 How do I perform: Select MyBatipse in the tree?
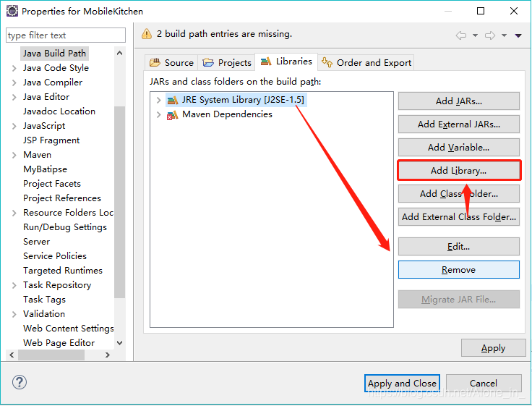pyautogui.click(x=45, y=169)
